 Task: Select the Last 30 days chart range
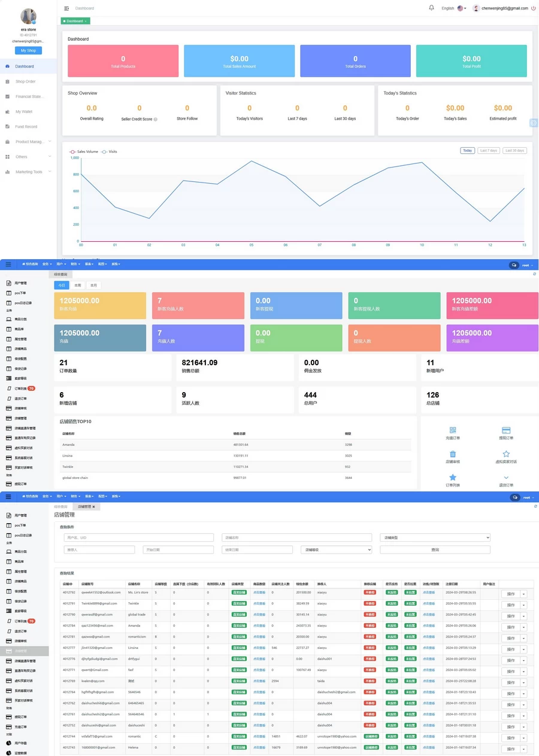point(514,150)
